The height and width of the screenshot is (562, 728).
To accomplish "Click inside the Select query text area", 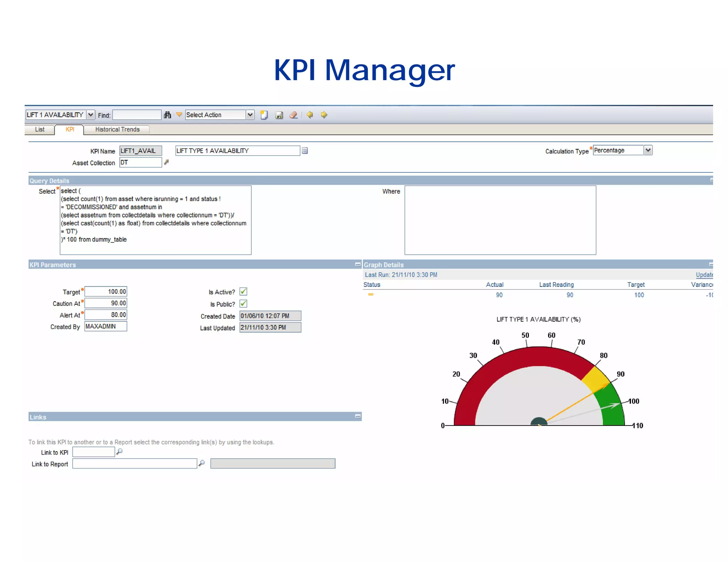I will click(156, 220).
